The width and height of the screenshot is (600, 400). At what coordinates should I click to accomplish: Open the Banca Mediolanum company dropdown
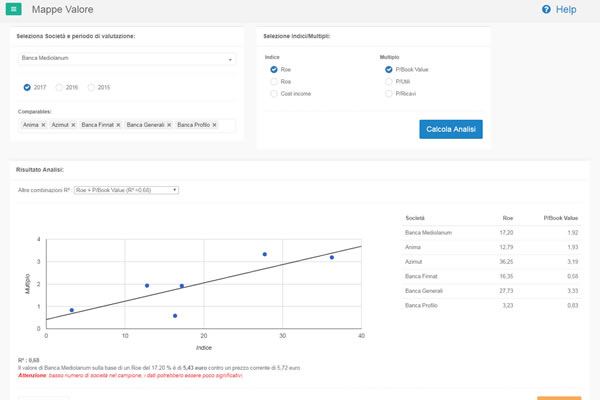coord(127,59)
